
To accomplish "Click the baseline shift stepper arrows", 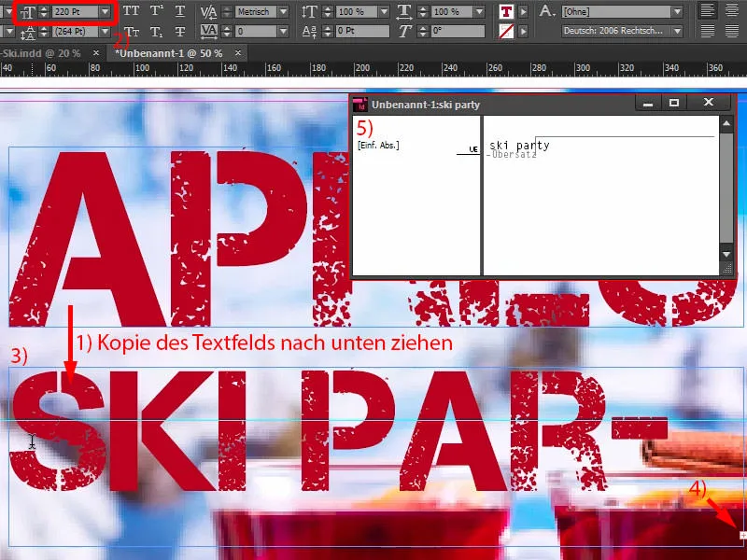I will pos(328,32).
